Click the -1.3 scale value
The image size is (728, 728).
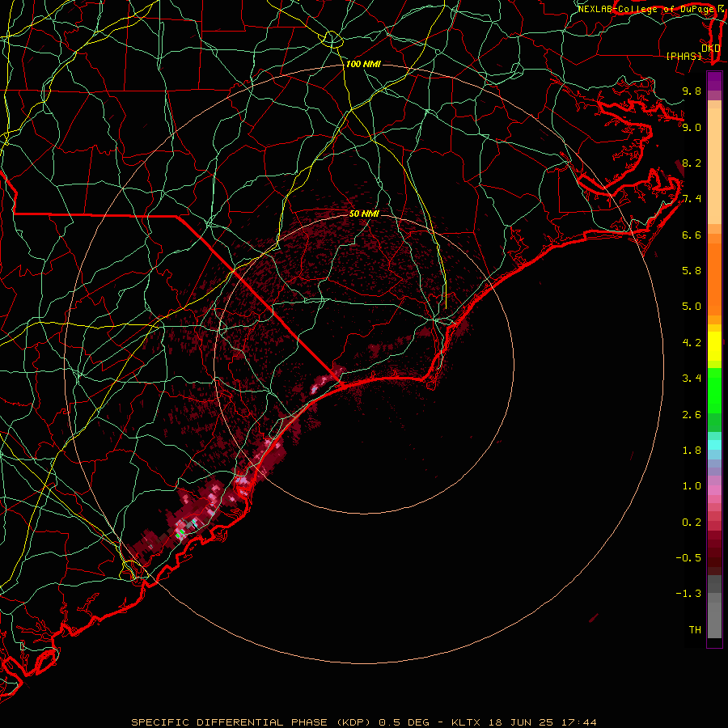pyautogui.click(x=688, y=594)
